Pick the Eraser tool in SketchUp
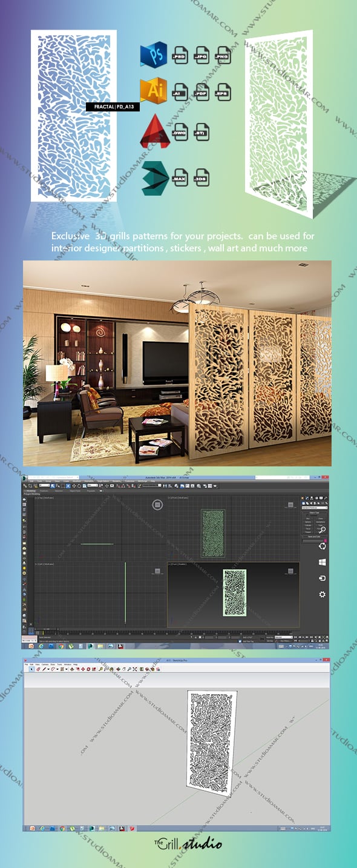 click(38, 669)
